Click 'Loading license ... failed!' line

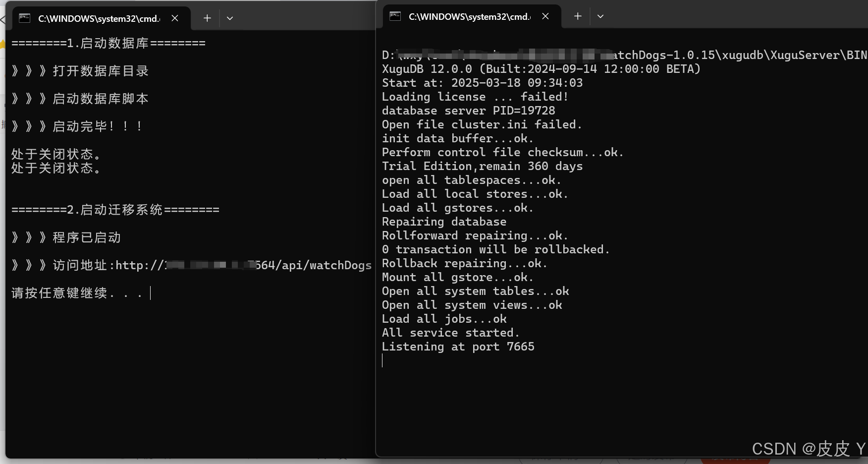(475, 97)
